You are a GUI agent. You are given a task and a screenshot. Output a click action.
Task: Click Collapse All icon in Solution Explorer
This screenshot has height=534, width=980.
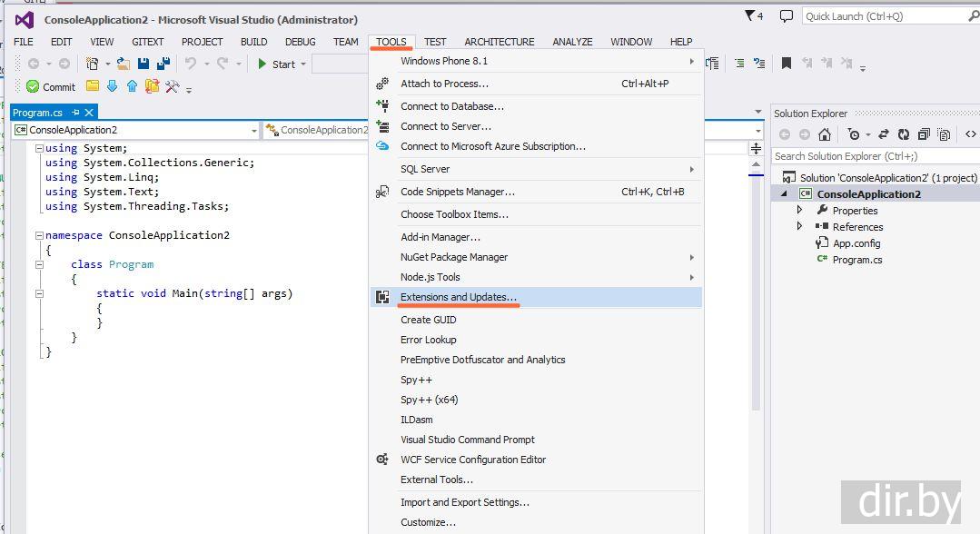pyautogui.click(x=924, y=134)
